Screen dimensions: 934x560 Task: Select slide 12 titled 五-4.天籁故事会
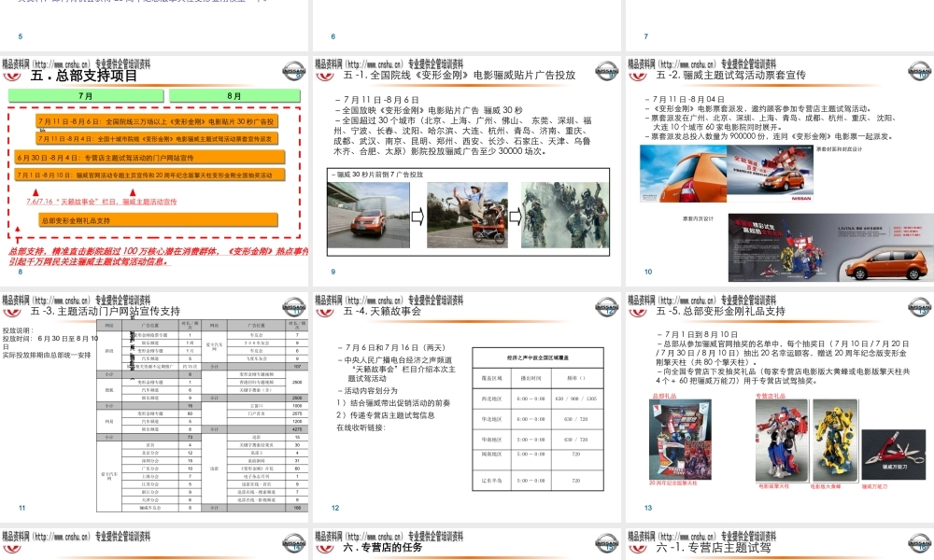467,407
